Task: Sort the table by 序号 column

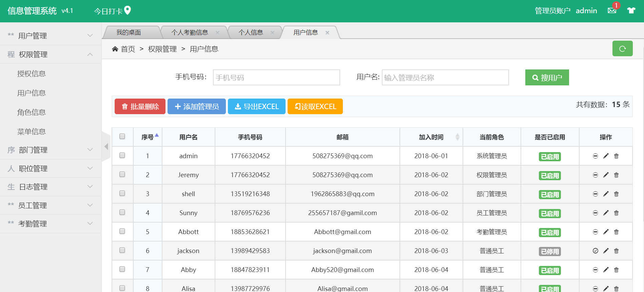Action: coord(148,137)
